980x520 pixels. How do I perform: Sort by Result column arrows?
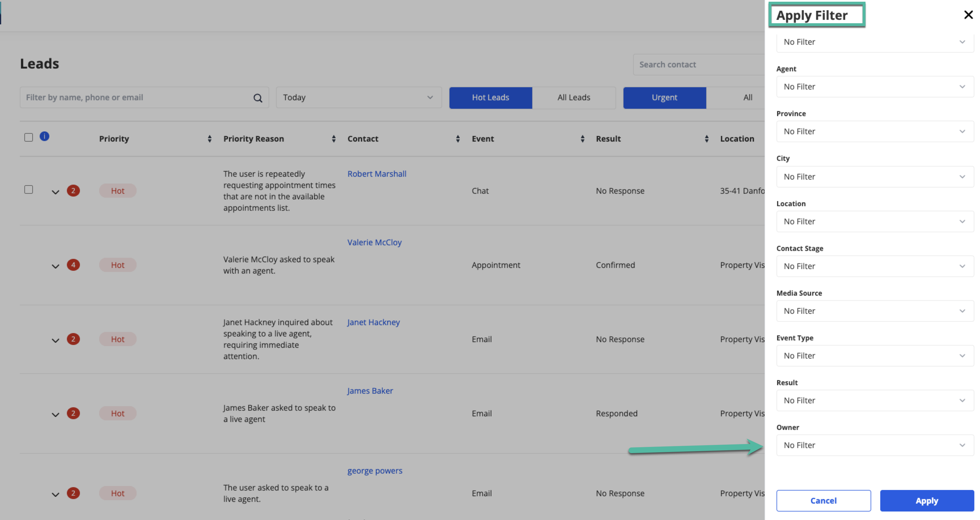click(x=707, y=139)
